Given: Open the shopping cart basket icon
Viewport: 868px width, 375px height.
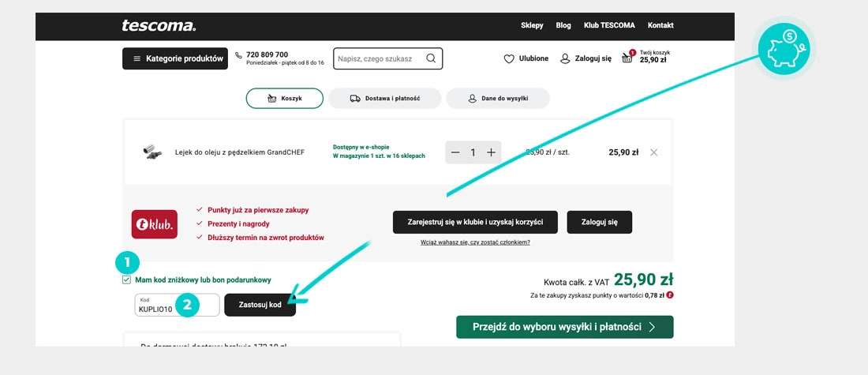Looking at the screenshot, I should 627,58.
